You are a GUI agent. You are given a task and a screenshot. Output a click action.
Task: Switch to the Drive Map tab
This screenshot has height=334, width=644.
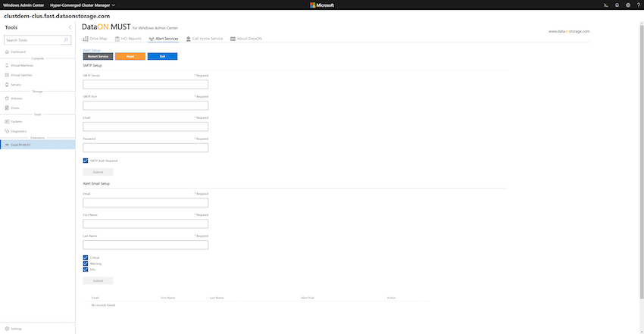95,39
